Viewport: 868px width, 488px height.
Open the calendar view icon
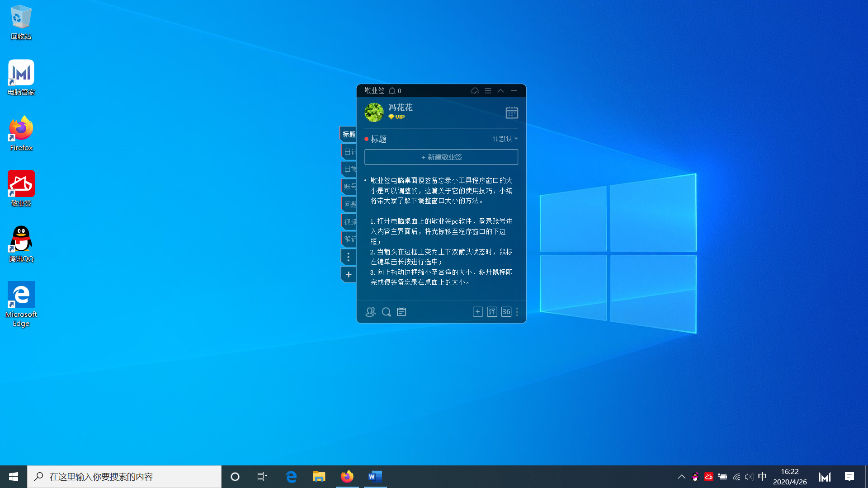tap(512, 113)
